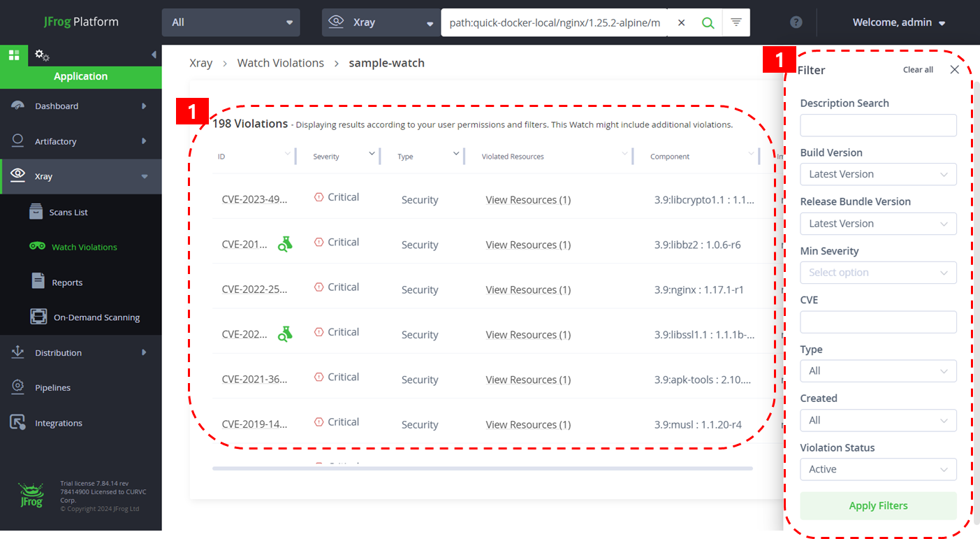The width and height of the screenshot is (980, 539).
Task: Open the Build Version dropdown
Action: tap(878, 174)
